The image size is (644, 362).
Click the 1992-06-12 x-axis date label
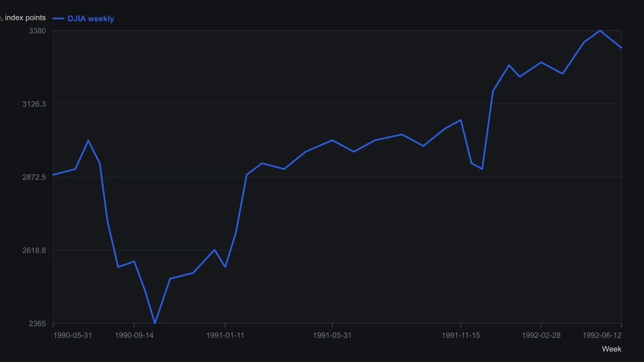[x=602, y=335]
